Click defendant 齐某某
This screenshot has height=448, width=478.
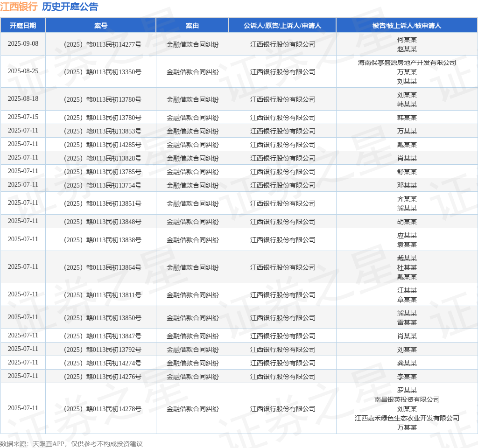point(407,199)
